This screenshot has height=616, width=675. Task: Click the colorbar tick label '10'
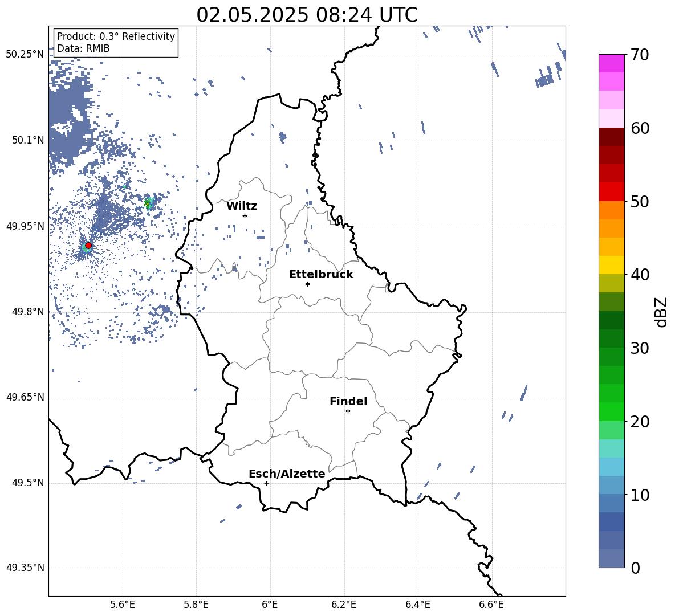(640, 495)
